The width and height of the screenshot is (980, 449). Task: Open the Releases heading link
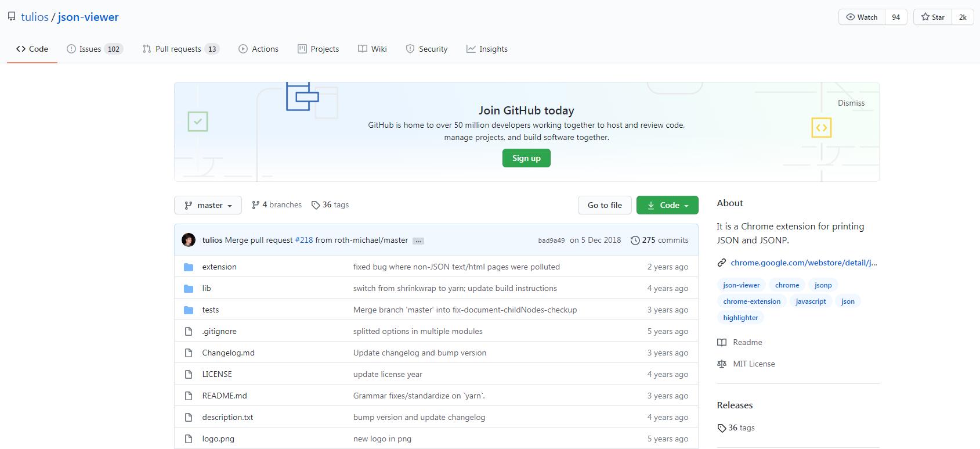(x=735, y=405)
